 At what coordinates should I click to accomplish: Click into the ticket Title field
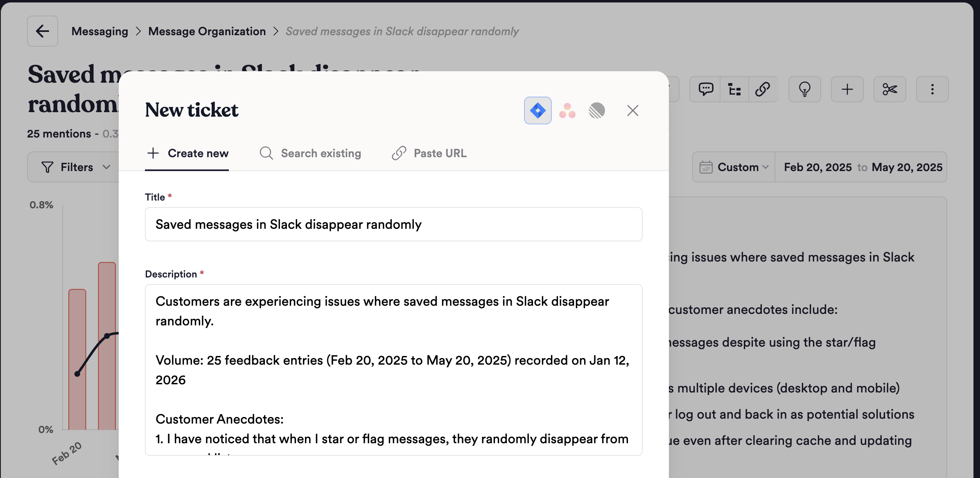point(393,224)
